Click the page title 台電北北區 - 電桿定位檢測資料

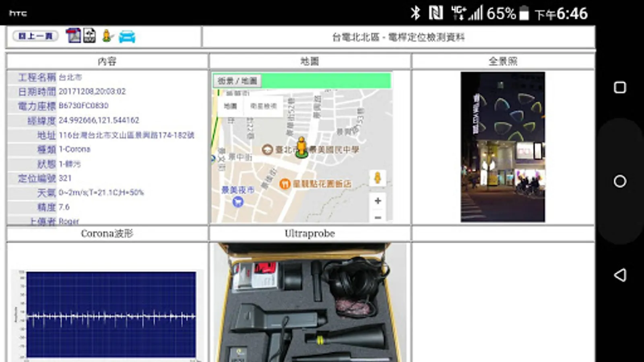pyautogui.click(x=398, y=37)
